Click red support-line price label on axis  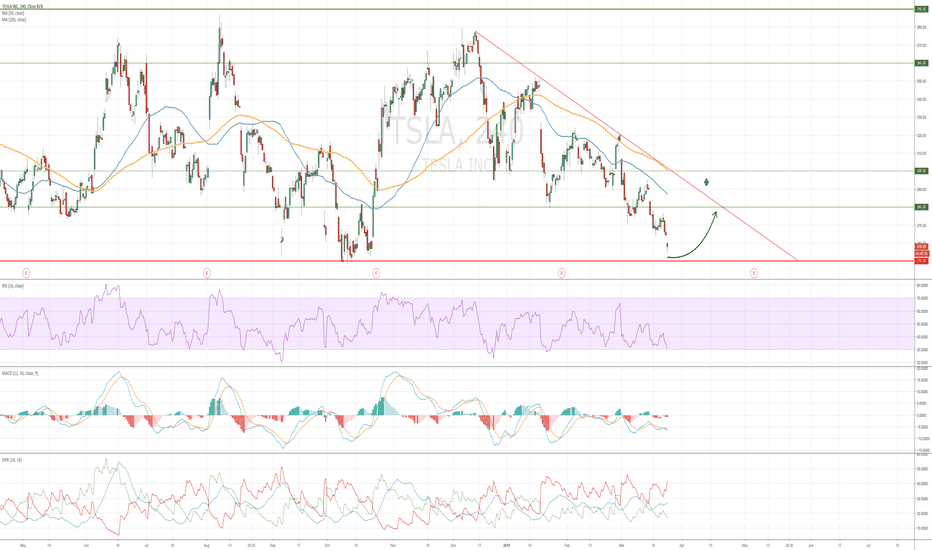(922, 260)
